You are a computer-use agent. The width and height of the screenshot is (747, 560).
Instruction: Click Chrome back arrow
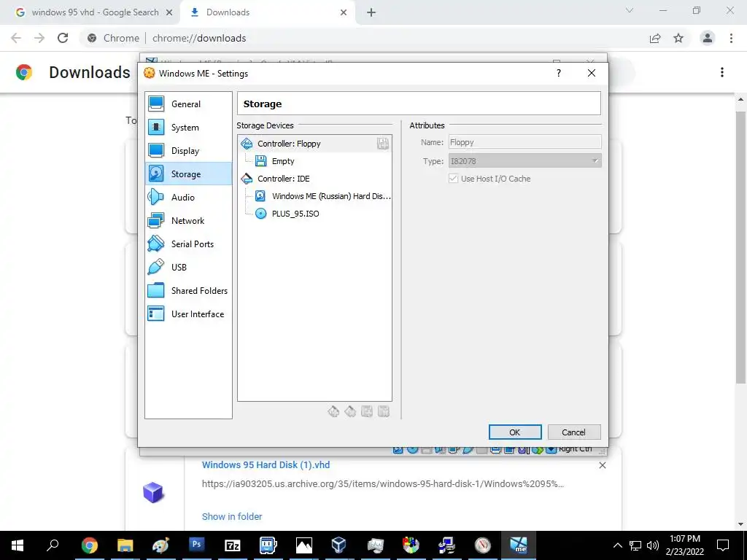pos(16,38)
